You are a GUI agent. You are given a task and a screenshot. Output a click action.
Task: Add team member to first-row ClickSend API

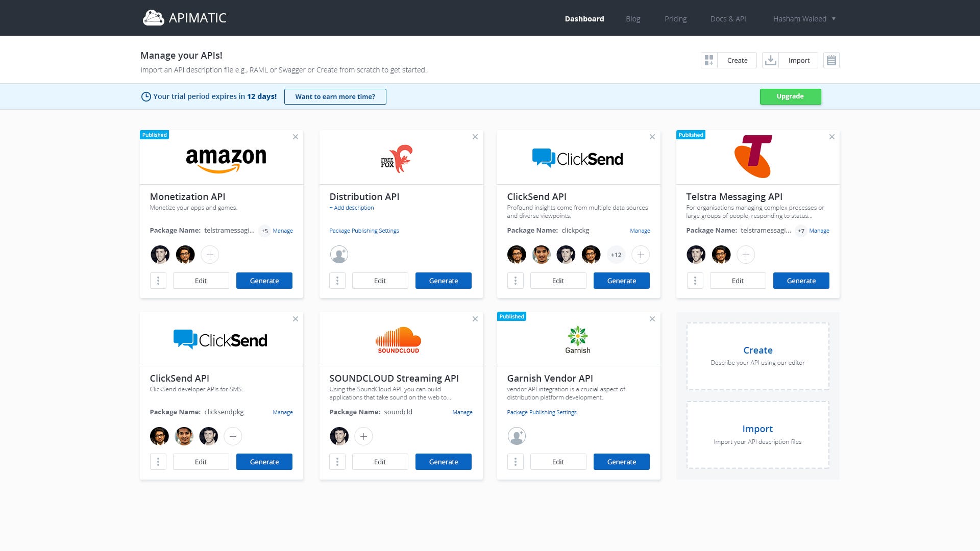641,255
